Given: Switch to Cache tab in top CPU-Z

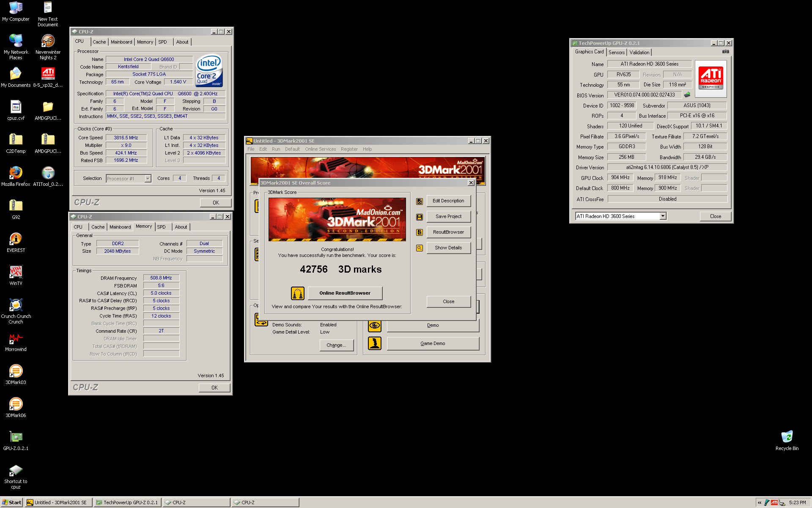Looking at the screenshot, I should click(x=99, y=42).
